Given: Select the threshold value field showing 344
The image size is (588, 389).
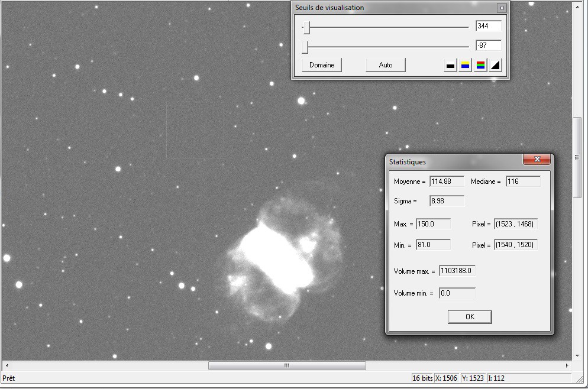Looking at the screenshot, I should pyautogui.click(x=488, y=25).
